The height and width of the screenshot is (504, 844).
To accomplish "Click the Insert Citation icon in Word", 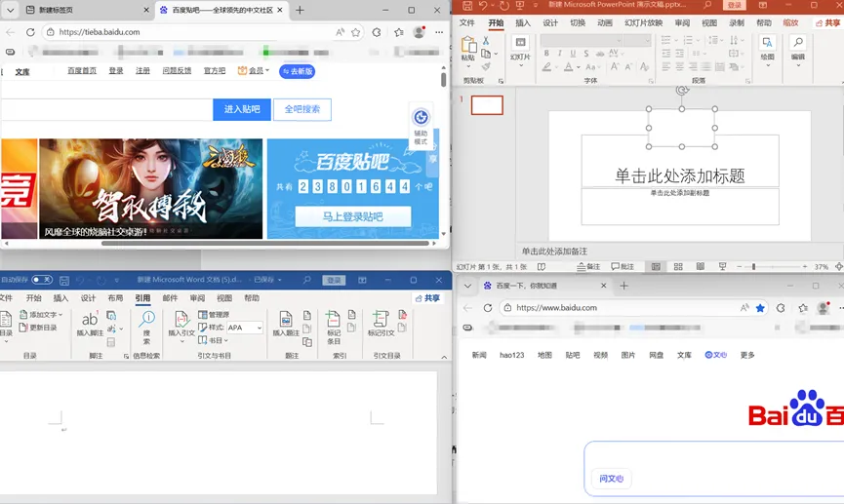I will click(x=181, y=320).
